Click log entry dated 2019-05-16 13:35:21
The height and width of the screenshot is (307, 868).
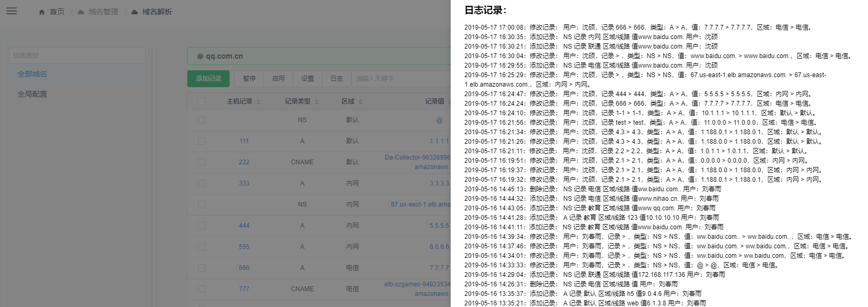(x=585, y=303)
